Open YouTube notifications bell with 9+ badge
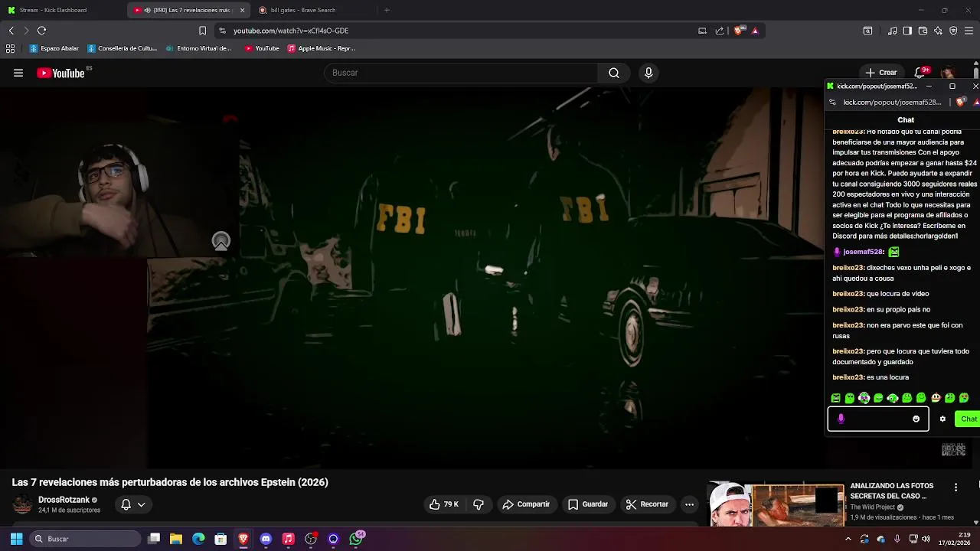 [921, 73]
